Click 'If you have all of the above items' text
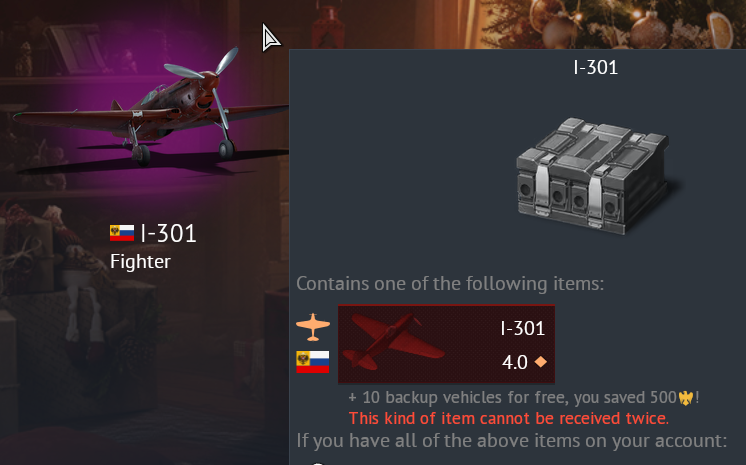 point(511,441)
